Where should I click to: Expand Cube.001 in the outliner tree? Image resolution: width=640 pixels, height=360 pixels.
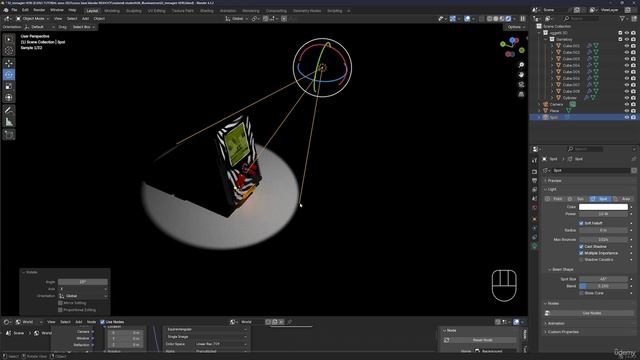click(x=552, y=46)
